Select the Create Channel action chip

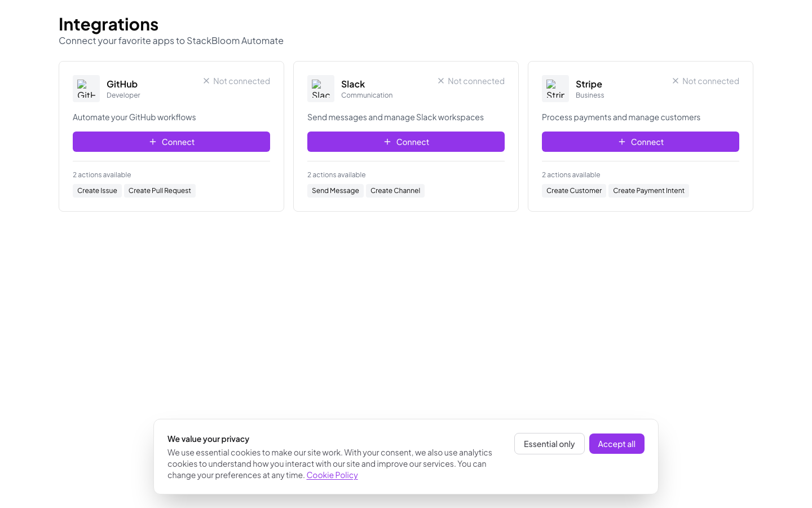tap(395, 190)
